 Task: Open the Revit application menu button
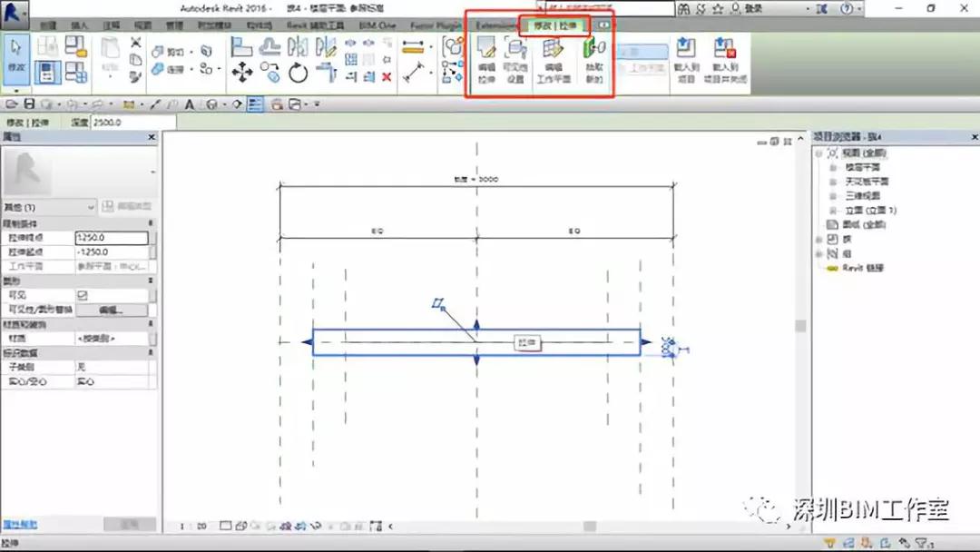click(x=14, y=15)
